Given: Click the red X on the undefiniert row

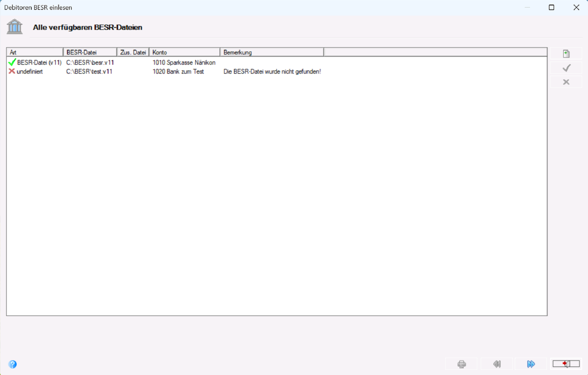Looking at the screenshot, I should (x=12, y=71).
